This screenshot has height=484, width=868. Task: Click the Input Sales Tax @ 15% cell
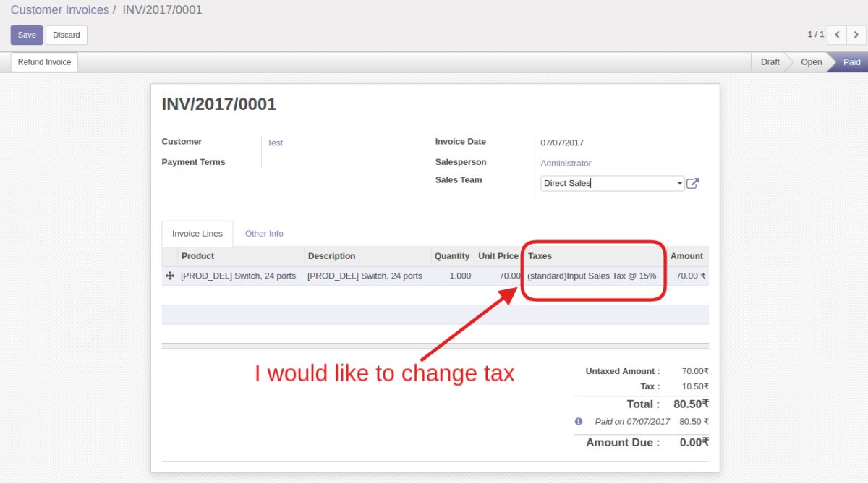coord(592,276)
